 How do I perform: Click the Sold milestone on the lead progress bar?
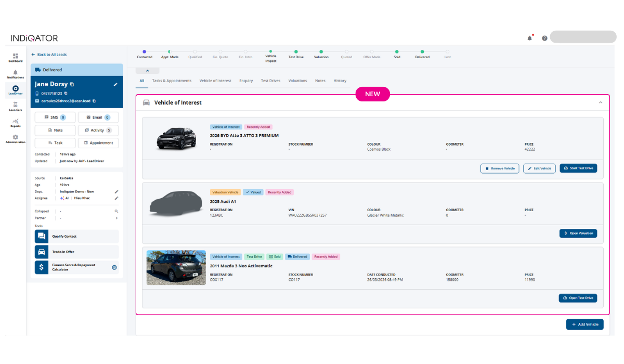click(397, 53)
